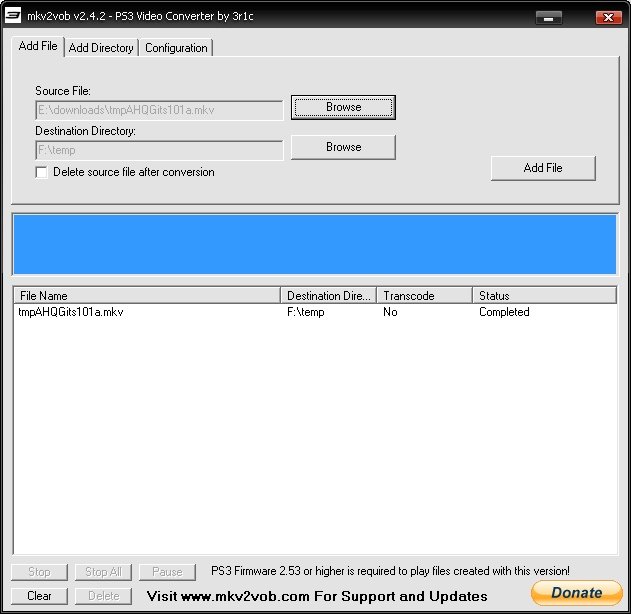Minimize the mkv2vob window

pos(549,18)
